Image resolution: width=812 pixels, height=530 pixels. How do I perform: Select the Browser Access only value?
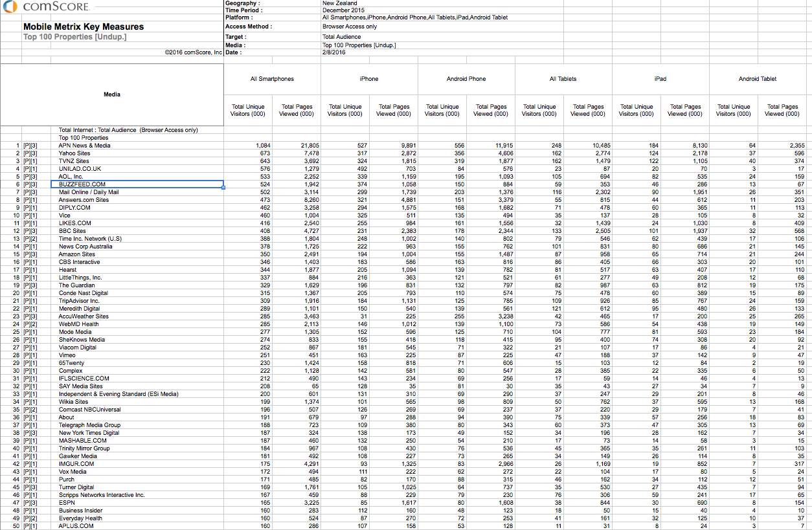(350, 27)
